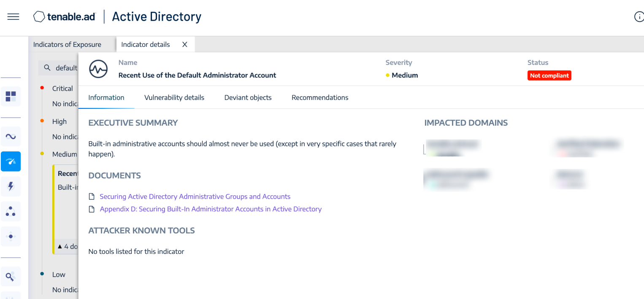Open Appendix D Securing Built-In Administrator link
Viewport: 644px width, 299px height.
[x=211, y=209]
